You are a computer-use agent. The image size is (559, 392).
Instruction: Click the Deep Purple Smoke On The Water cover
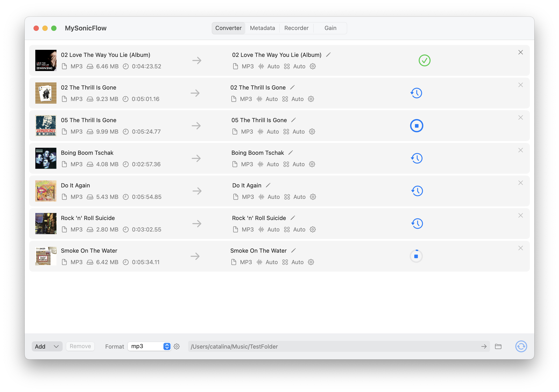tap(46, 256)
